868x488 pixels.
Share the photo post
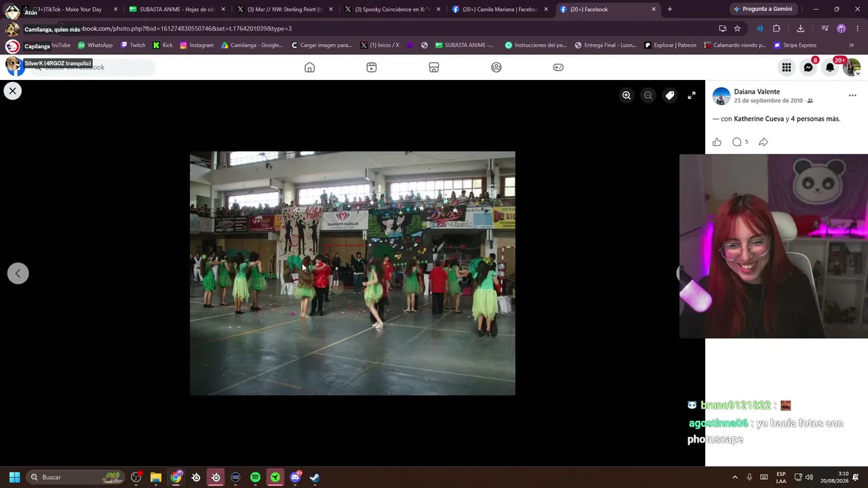763,142
